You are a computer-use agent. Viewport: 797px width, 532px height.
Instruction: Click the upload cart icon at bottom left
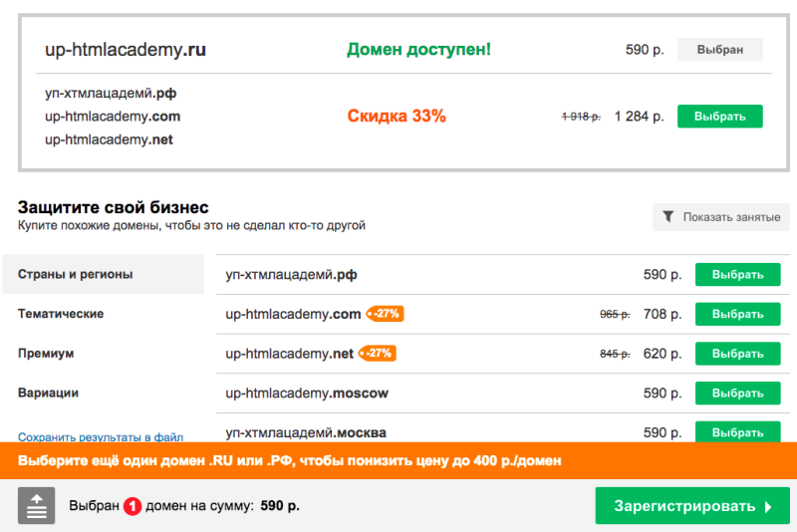click(x=36, y=506)
